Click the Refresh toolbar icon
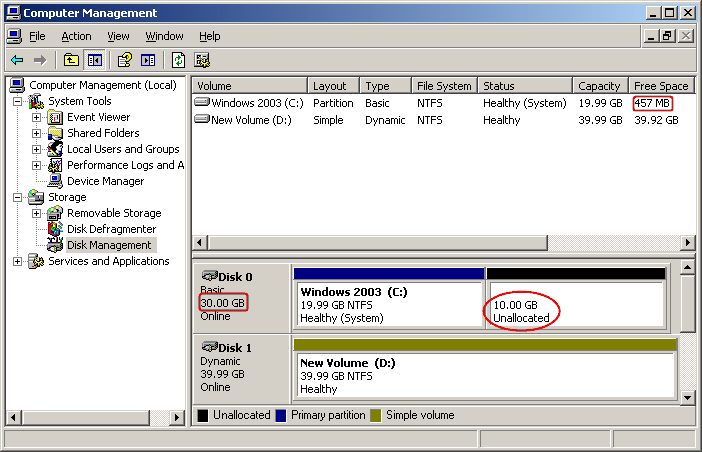Screen dimensions: 702x452 [x=179, y=60]
